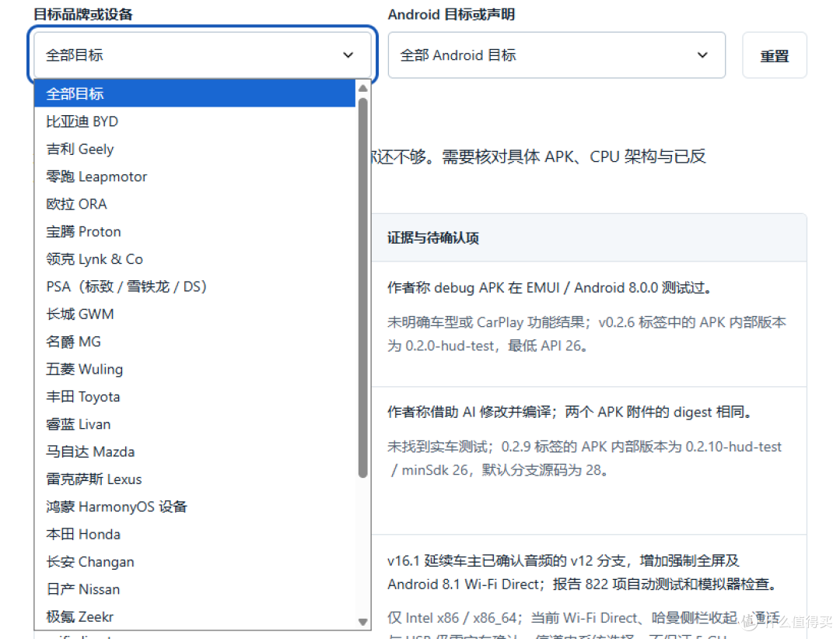Click the dropdown list scroll-down arrow
Screen dimensions: 840x639
click(x=362, y=622)
